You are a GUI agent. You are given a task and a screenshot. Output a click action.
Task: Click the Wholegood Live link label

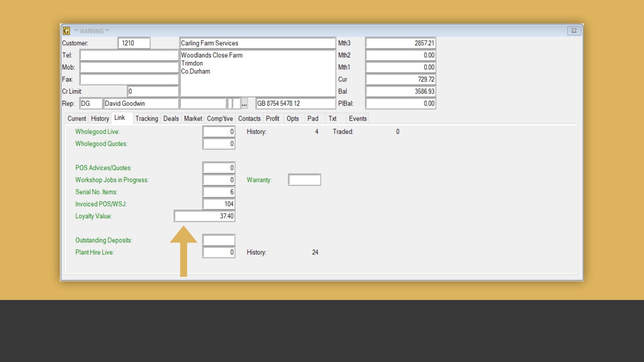[x=97, y=132]
